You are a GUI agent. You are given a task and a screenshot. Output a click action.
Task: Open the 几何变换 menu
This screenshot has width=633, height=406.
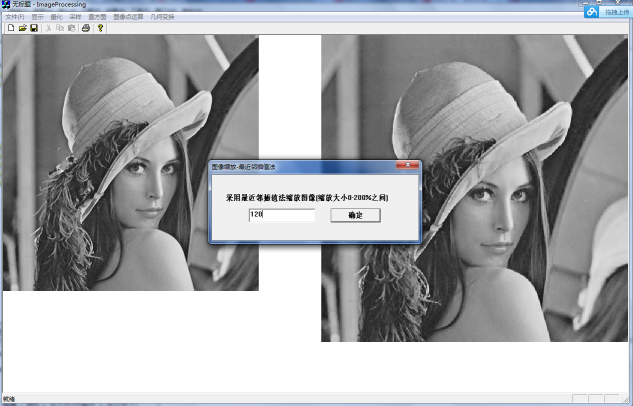(162, 17)
